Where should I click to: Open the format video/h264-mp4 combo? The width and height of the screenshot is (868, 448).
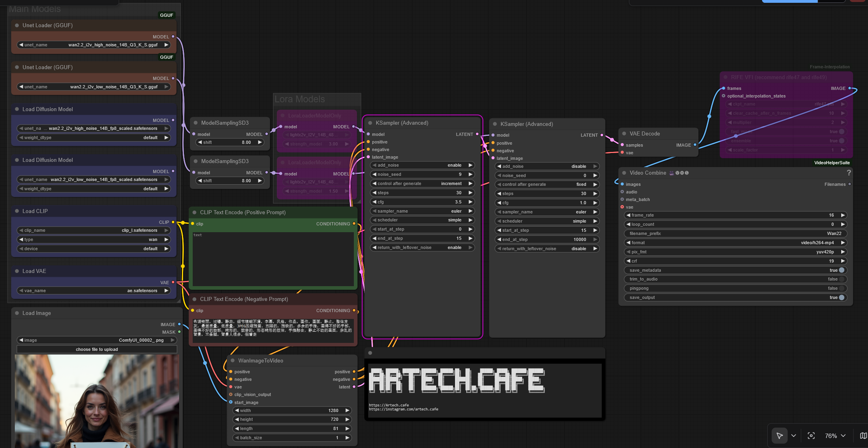tap(735, 243)
